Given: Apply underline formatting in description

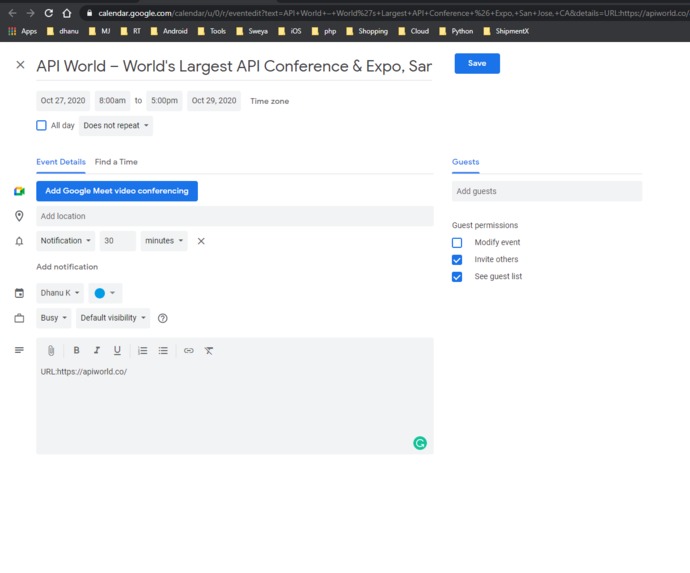Looking at the screenshot, I should 117,350.
